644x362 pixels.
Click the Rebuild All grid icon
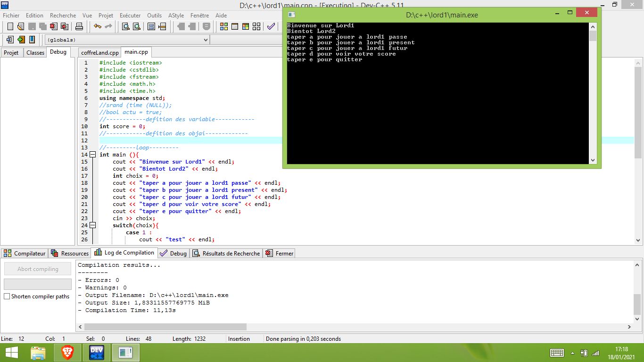tap(256, 26)
